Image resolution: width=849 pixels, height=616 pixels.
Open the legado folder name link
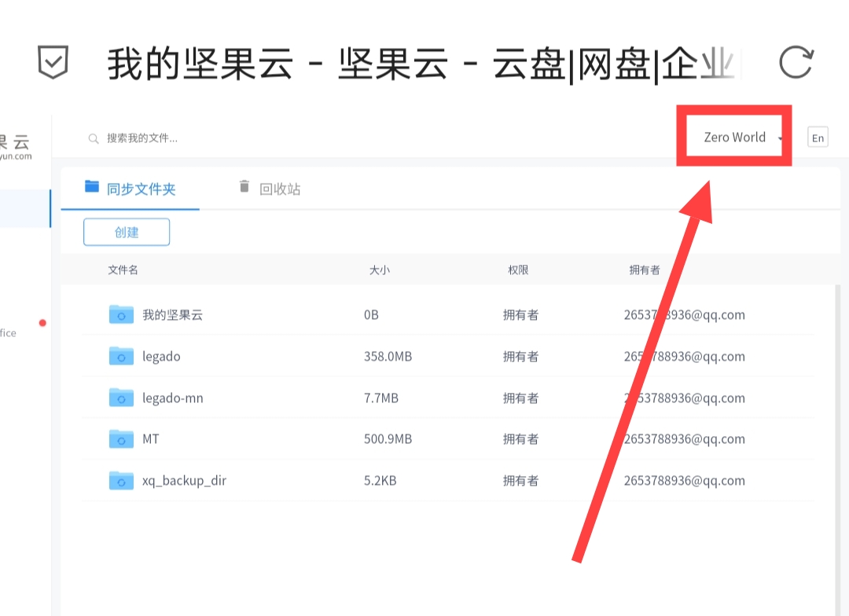(x=161, y=356)
